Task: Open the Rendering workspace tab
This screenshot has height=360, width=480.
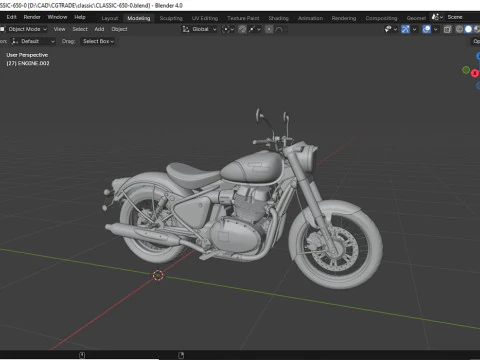Action: tap(344, 18)
